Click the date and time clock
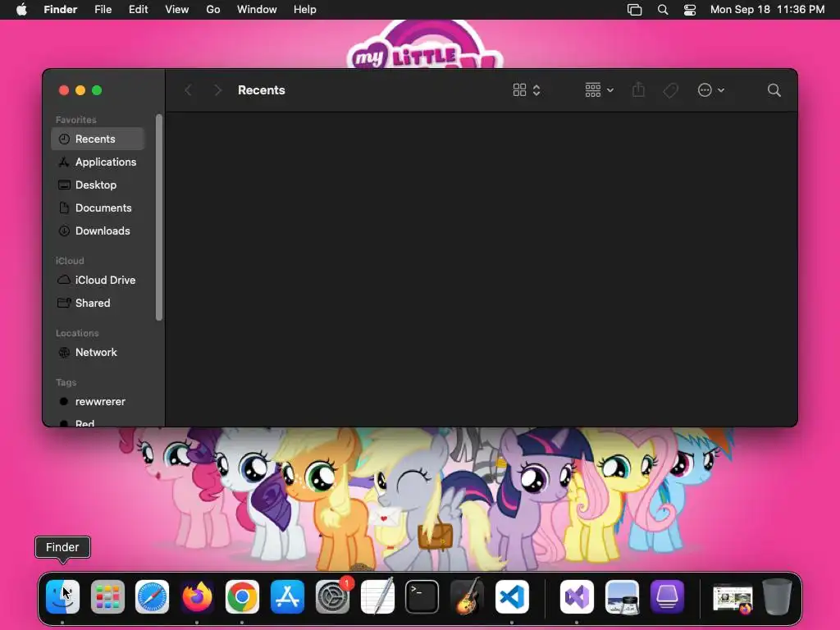This screenshot has width=840, height=630. point(767,10)
